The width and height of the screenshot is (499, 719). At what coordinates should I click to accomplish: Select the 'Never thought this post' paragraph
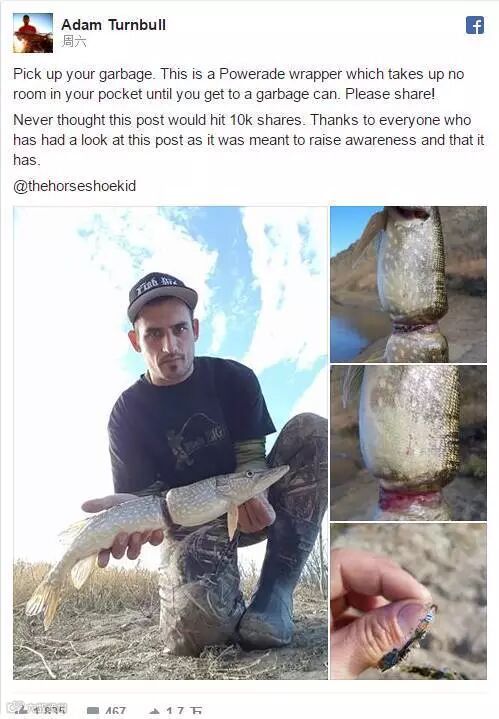[x=249, y=140]
